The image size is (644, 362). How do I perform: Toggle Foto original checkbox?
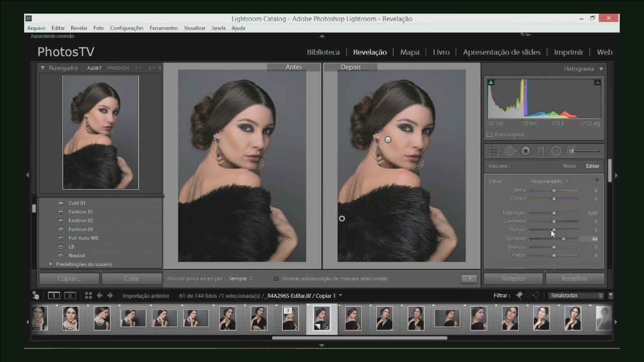tap(490, 135)
